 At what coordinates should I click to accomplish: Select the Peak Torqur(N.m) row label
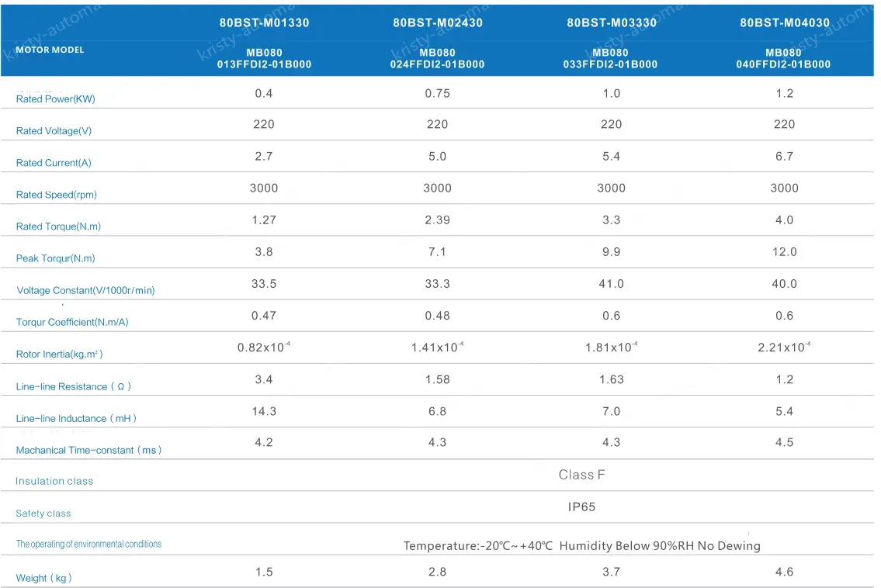(x=55, y=258)
